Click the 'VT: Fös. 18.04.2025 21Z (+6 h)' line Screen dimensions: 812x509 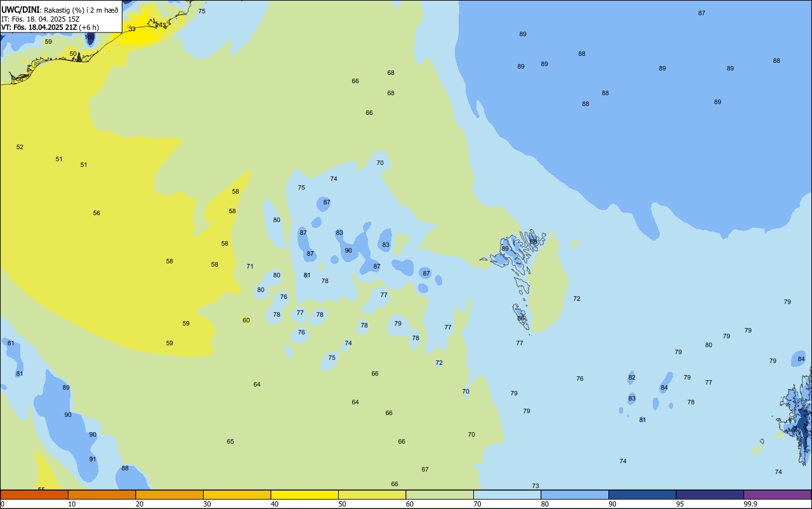tap(50, 27)
